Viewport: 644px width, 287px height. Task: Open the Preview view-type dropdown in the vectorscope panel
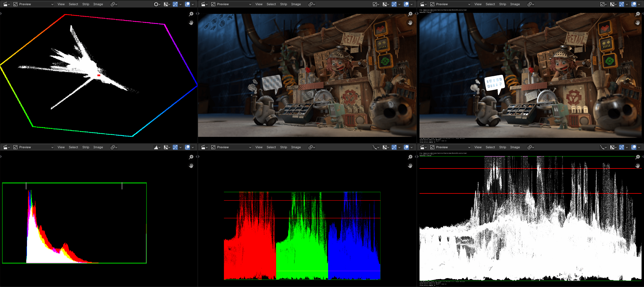(33, 4)
